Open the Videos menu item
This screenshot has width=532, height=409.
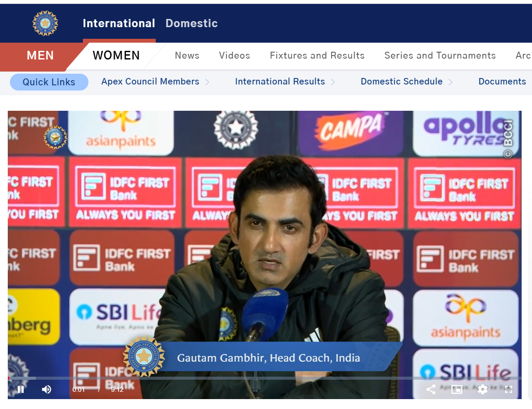click(235, 56)
